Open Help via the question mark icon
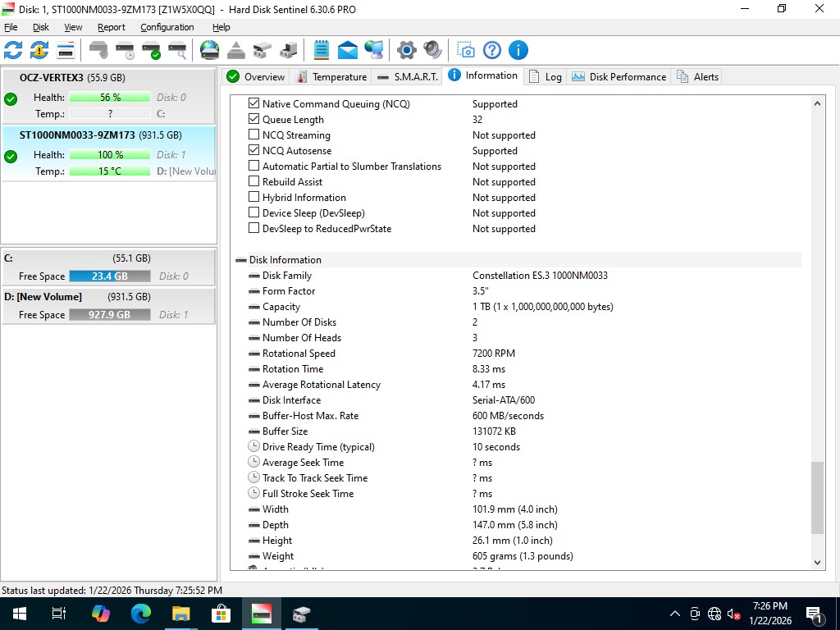 [491, 50]
